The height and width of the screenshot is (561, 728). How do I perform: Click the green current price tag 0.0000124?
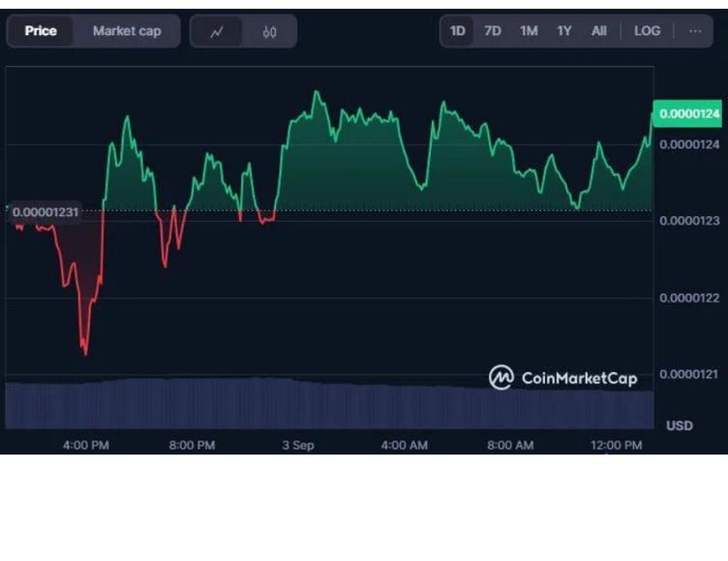(689, 114)
